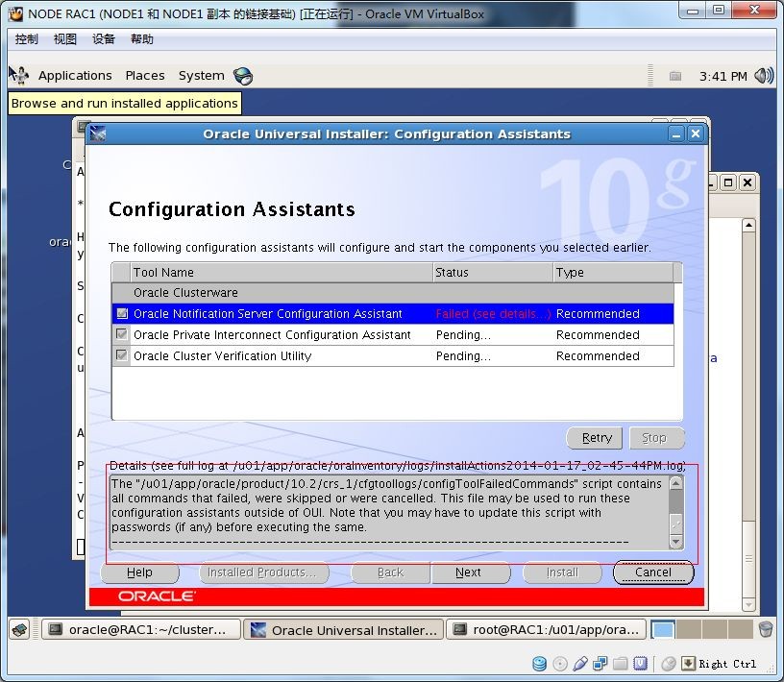
Task: Click the Retry button
Action: tap(594, 438)
